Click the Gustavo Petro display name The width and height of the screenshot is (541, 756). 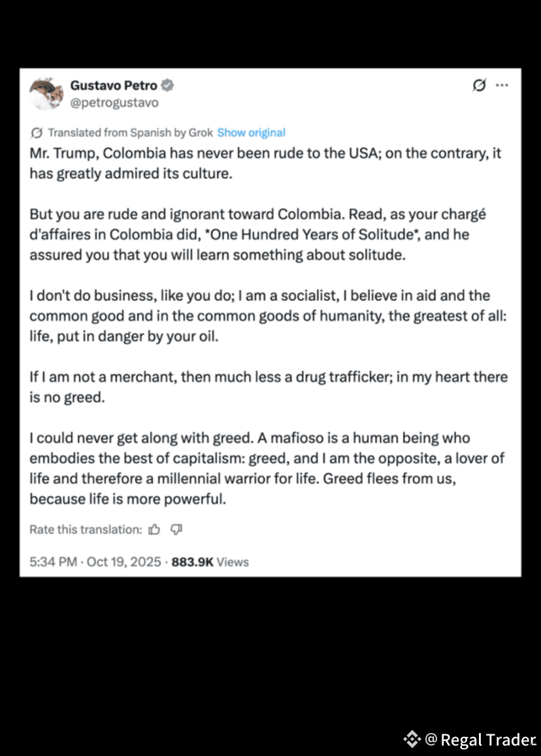click(114, 86)
